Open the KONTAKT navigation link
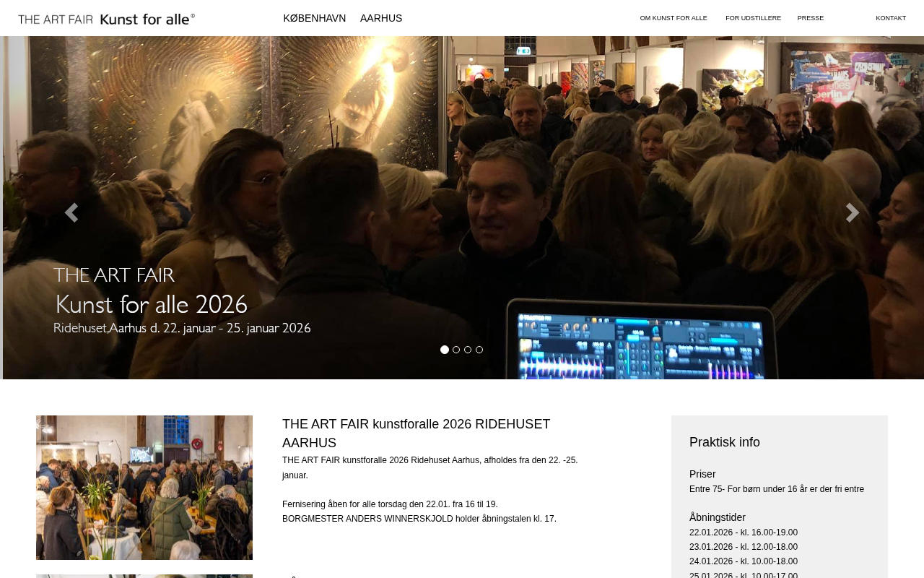The height and width of the screenshot is (578, 924). point(891,18)
